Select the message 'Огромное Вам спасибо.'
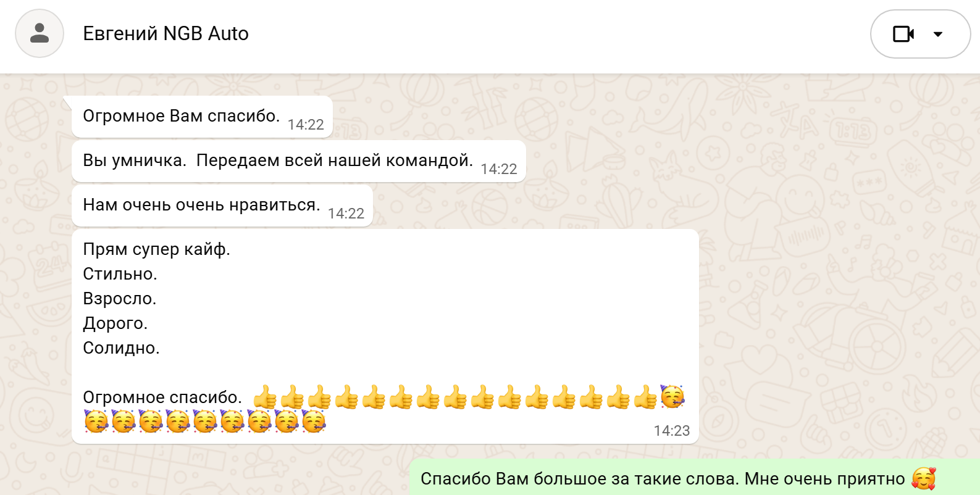Screen dimensions: 980x495 [202, 117]
